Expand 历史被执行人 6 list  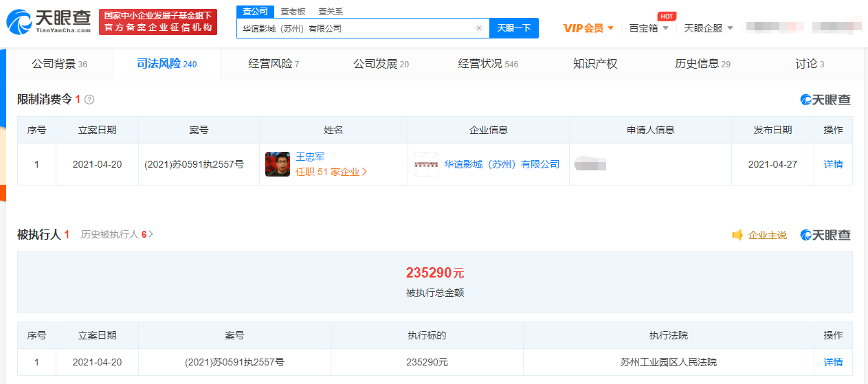(117, 234)
